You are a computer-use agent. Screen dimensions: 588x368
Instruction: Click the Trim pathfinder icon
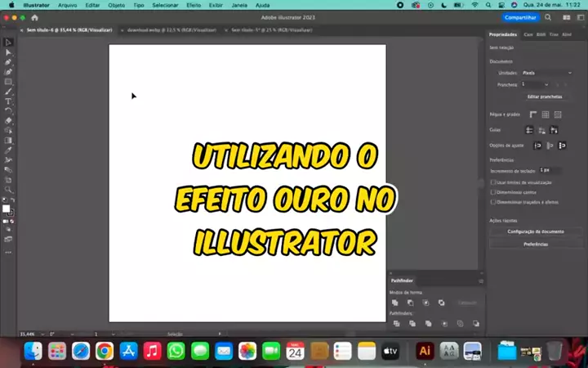tap(412, 324)
